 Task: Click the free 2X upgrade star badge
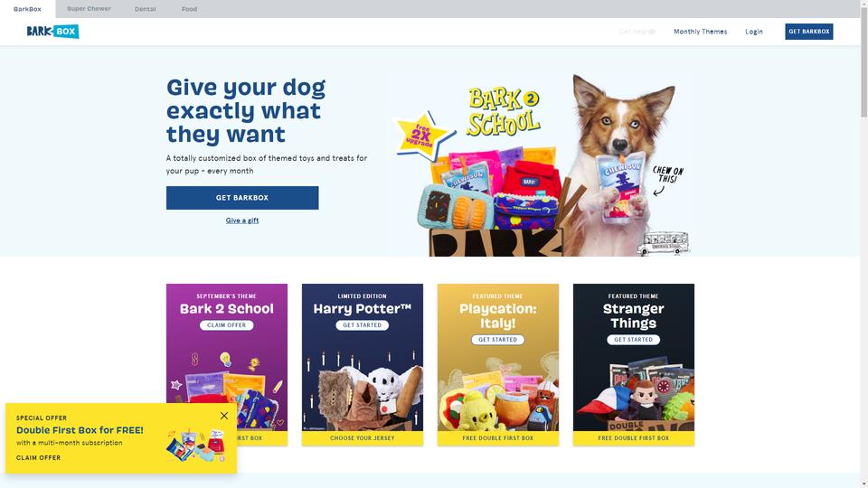click(422, 136)
